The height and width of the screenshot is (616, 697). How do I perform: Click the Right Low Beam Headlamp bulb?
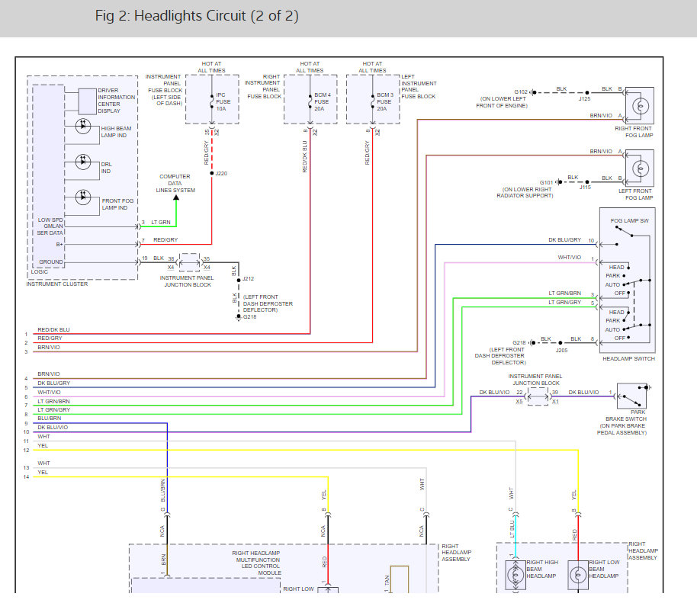click(578, 577)
